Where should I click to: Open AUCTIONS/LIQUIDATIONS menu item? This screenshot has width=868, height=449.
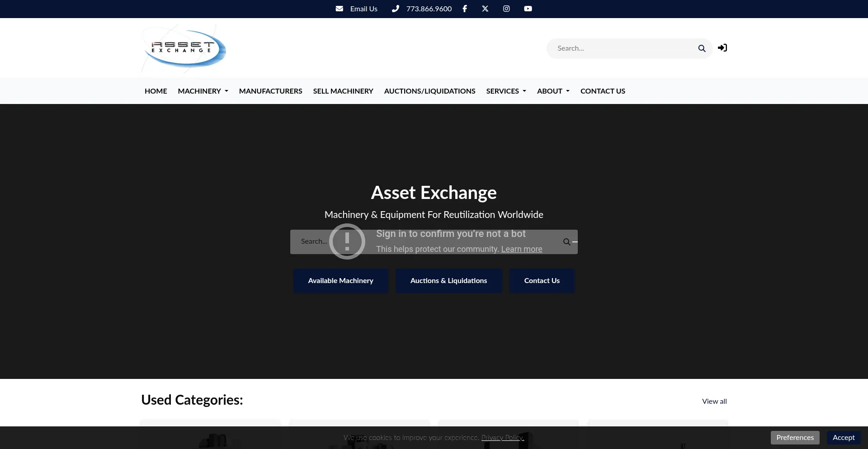[429, 91]
